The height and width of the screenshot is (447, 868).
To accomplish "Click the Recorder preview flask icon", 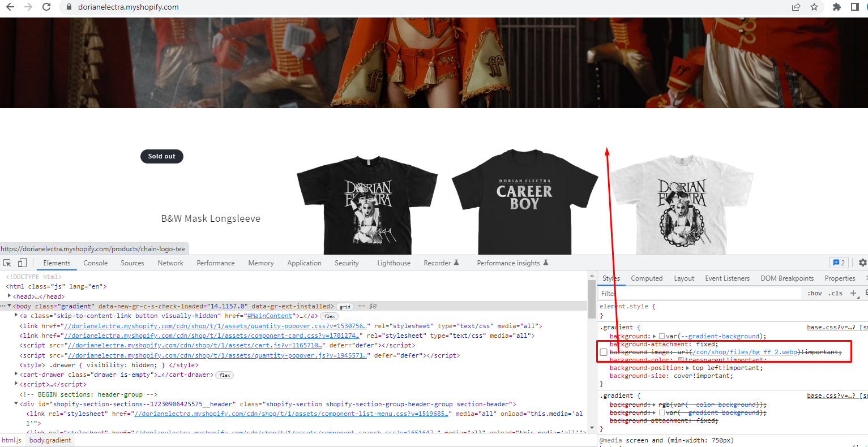I will coord(456,263).
